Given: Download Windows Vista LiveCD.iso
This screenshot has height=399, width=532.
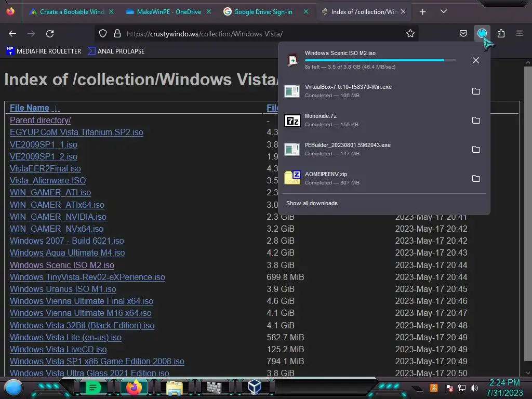Looking at the screenshot, I should pyautogui.click(x=58, y=349).
